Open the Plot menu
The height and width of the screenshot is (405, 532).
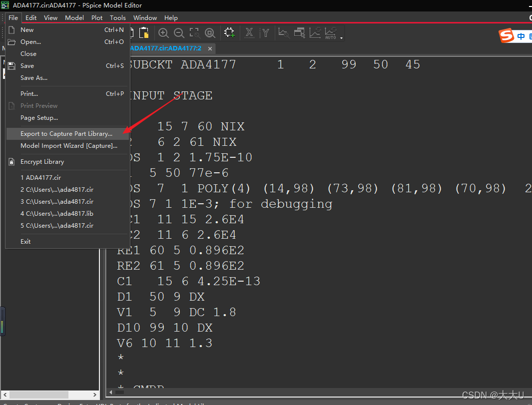pyautogui.click(x=97, y=17)
